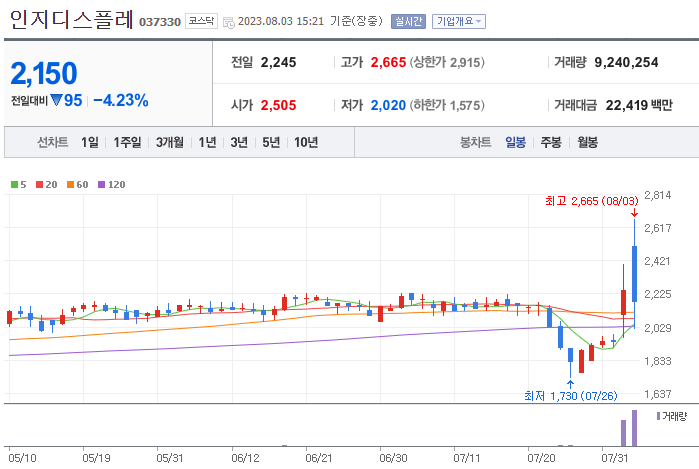Show the 10년 line chart
Screen dimensions: 699x469
tap(306, 142)
